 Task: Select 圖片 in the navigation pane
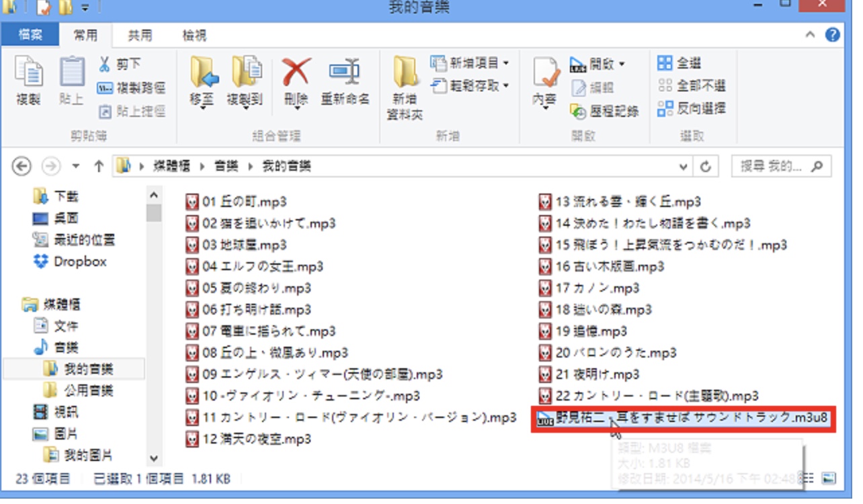[x=56, y=433]
